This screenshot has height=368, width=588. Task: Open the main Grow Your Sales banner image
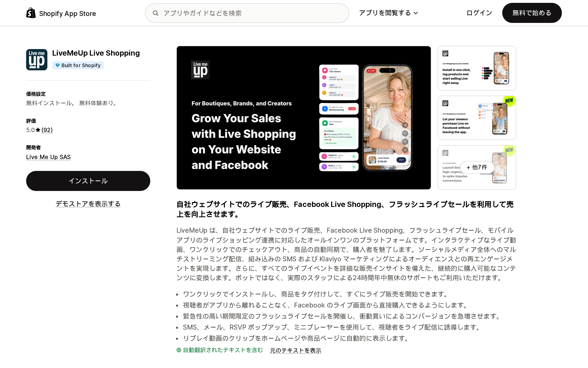tap(304, 118)
